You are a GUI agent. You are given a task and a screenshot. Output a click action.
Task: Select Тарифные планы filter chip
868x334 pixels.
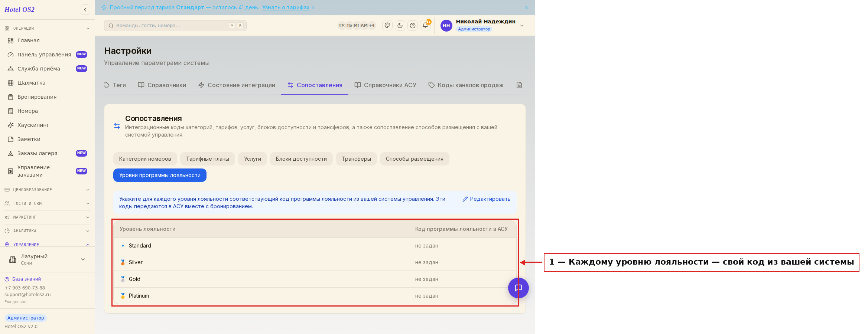point(207,159)
